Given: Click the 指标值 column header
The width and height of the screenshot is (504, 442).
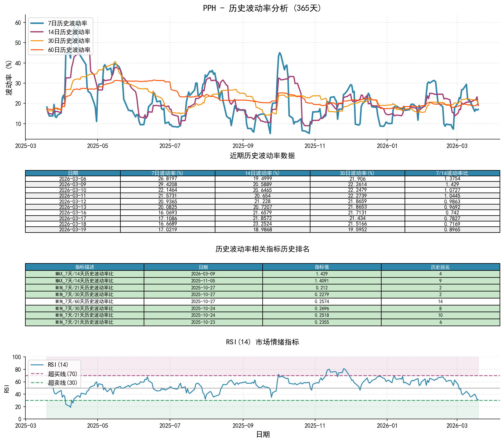Looking at the screenshot, I should click(322, 267).
